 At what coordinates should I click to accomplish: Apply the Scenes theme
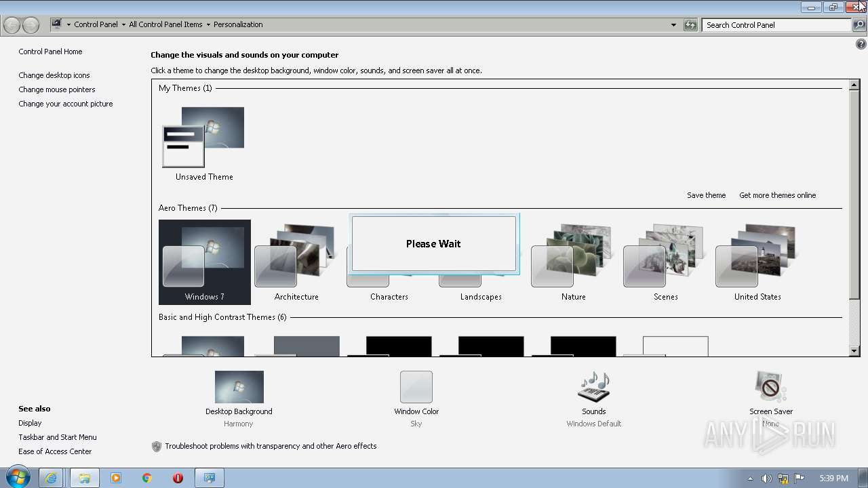[x=665, y=262]
